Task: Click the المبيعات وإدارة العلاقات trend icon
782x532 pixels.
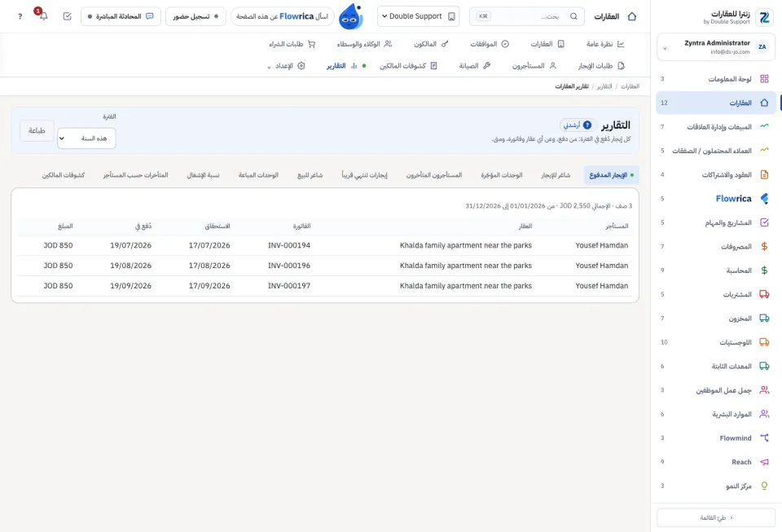Action: [x=764, y=126]
